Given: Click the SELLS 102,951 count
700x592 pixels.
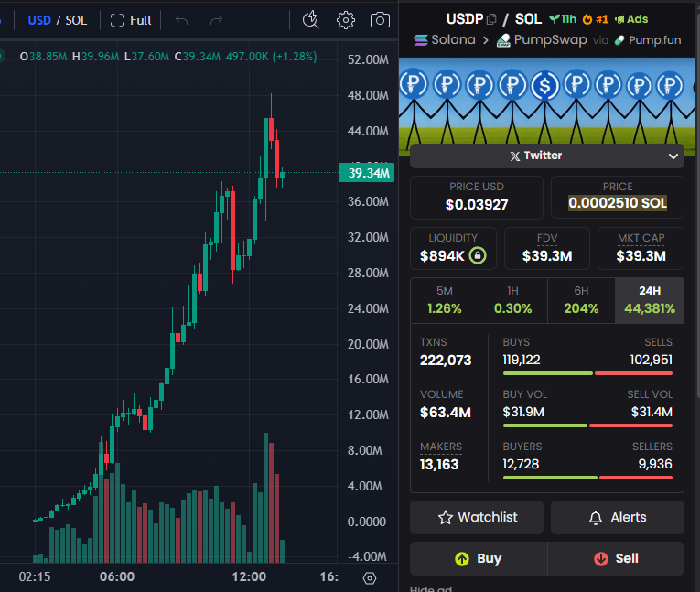Looking at the screenshot, I should pos(651,360).
